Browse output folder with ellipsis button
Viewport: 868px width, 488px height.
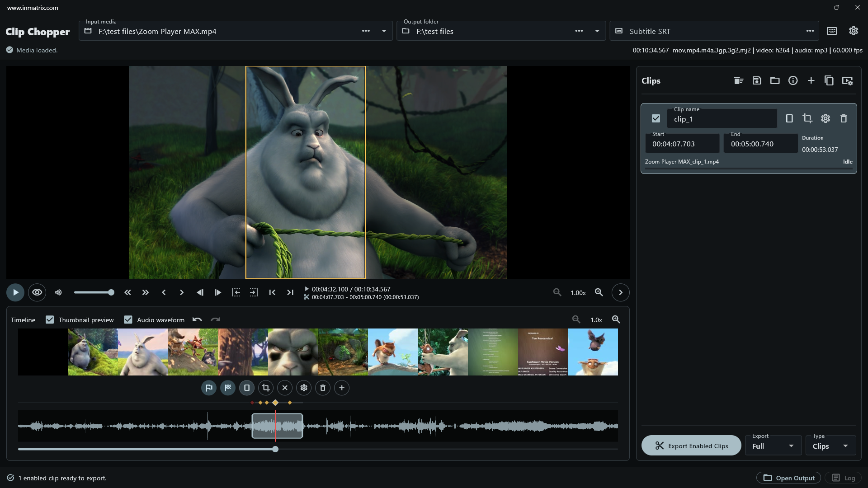[579, 31]
